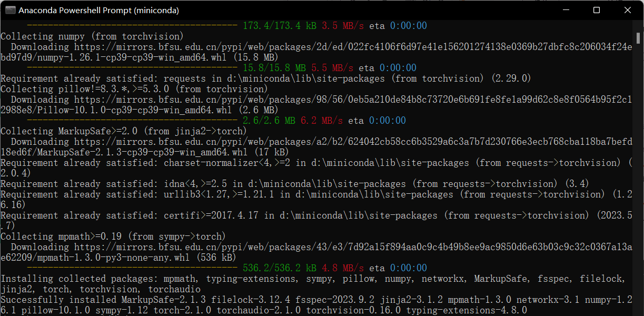Click the '2.6/2.6 MB' progress text

coord(269,121)
